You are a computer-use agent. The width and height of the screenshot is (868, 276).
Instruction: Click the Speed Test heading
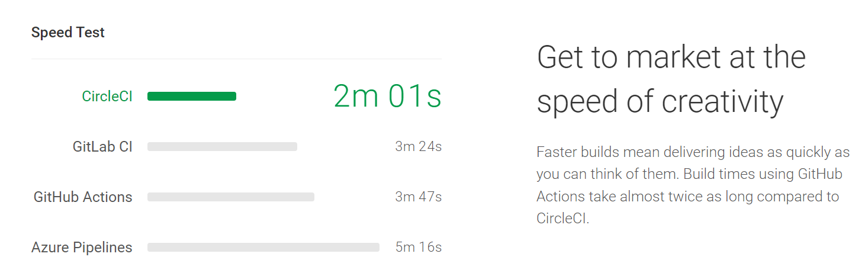(68, 33)
